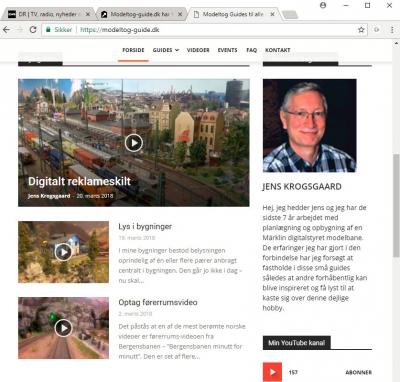Play the Digitalt reklameskilt video
The image size is (400, 382).
[134, 143]
